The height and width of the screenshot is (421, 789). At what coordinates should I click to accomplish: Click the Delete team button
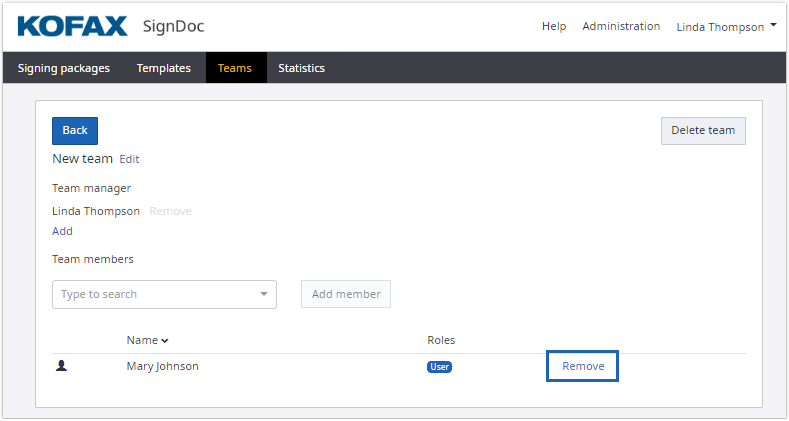[703, 131]
